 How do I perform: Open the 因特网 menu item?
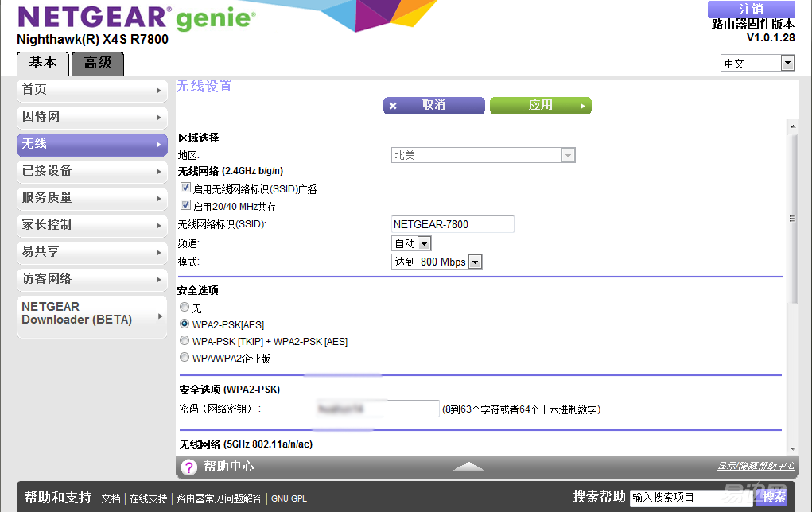[x=92, y=118]
